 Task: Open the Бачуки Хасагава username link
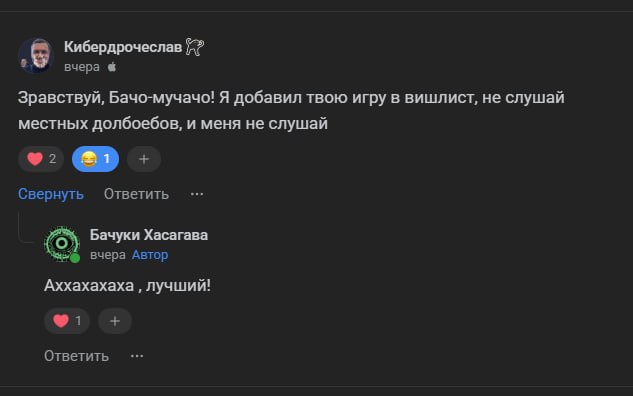pyautogui.click(x=149, y=235)
